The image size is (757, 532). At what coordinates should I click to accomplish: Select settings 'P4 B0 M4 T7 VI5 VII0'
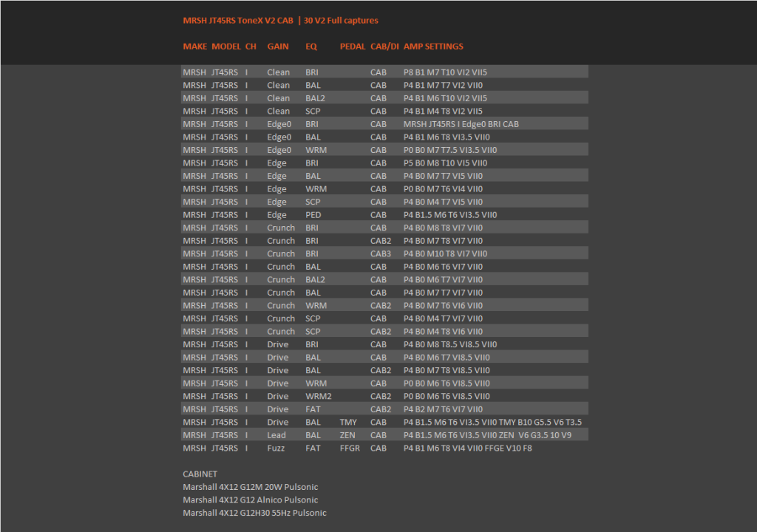444,202
